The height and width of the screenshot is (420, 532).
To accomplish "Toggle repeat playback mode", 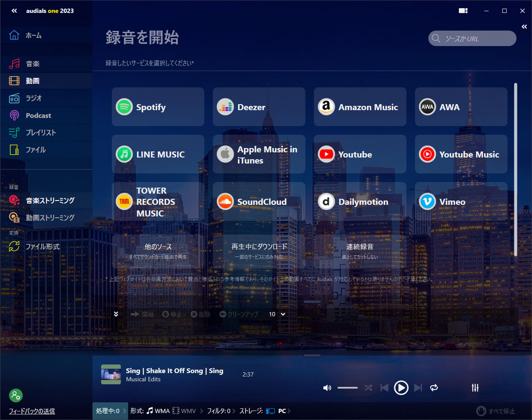I will tap(434, 388).
